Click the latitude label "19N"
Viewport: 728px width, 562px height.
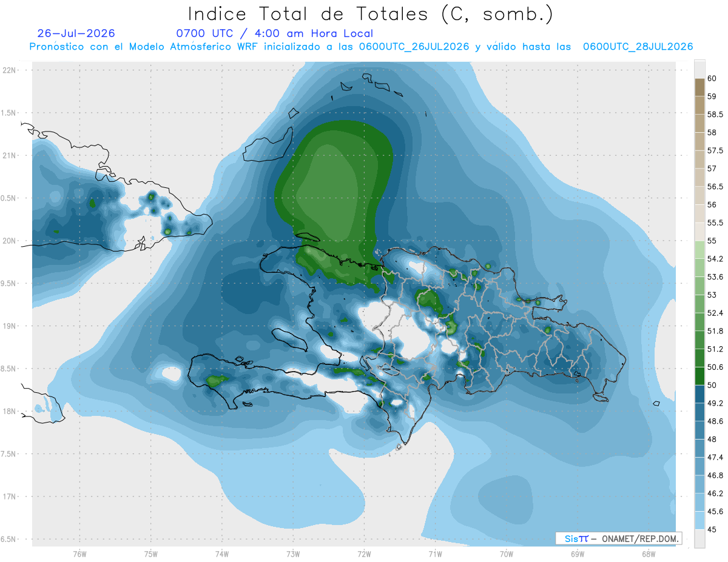pos(10,326)
